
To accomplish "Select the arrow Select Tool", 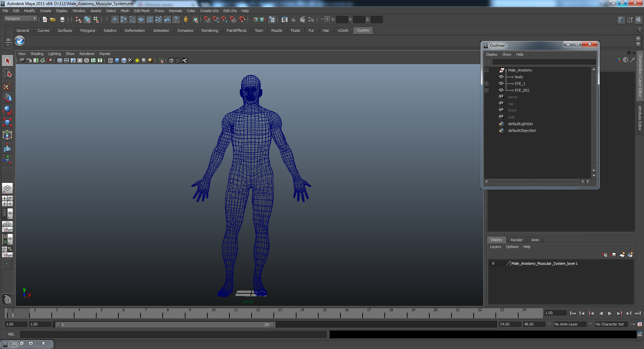I will pyautogui.click(x=7, y=61).
